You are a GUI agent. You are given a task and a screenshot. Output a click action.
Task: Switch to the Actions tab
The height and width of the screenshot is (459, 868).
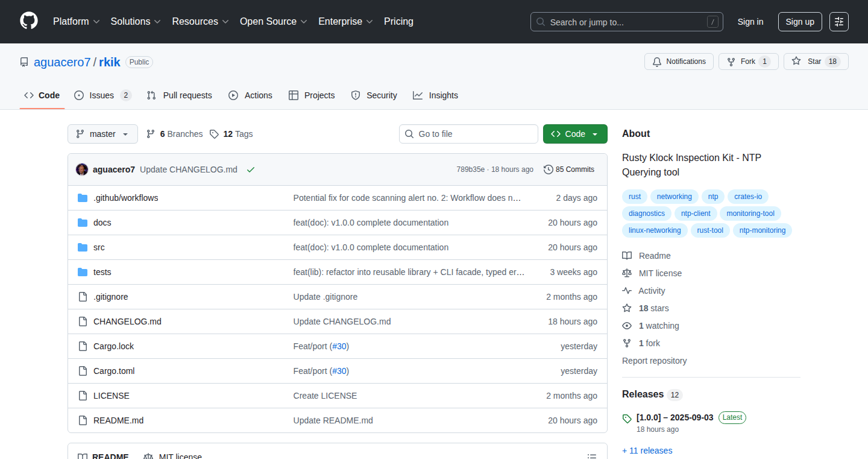click(250, 95)
